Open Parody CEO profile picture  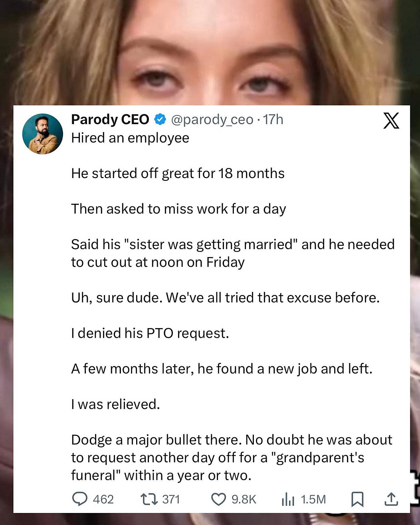tap(43, 134)
